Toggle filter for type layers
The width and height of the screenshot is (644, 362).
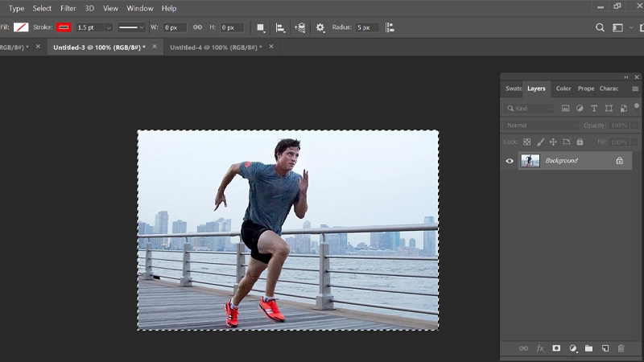point(594,109)
